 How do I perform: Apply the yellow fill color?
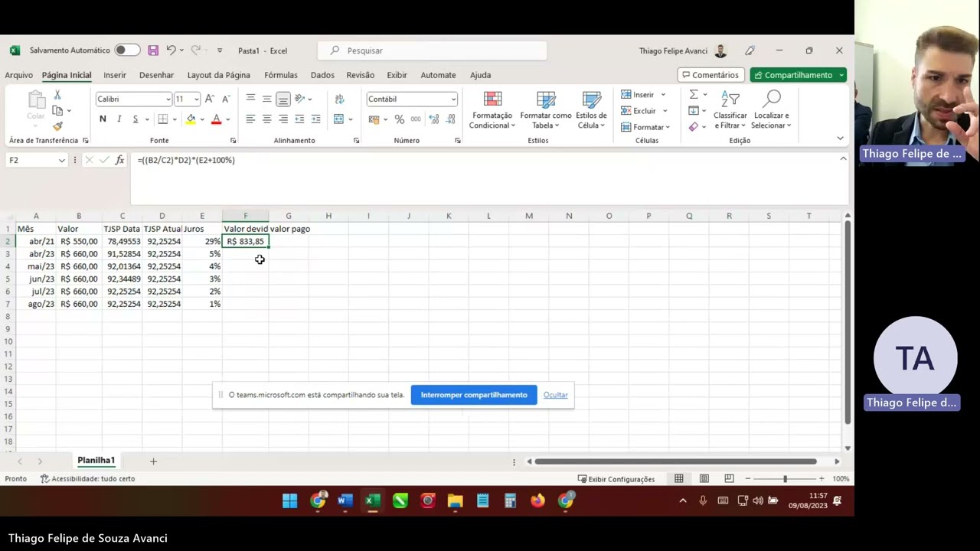(191, 119)
